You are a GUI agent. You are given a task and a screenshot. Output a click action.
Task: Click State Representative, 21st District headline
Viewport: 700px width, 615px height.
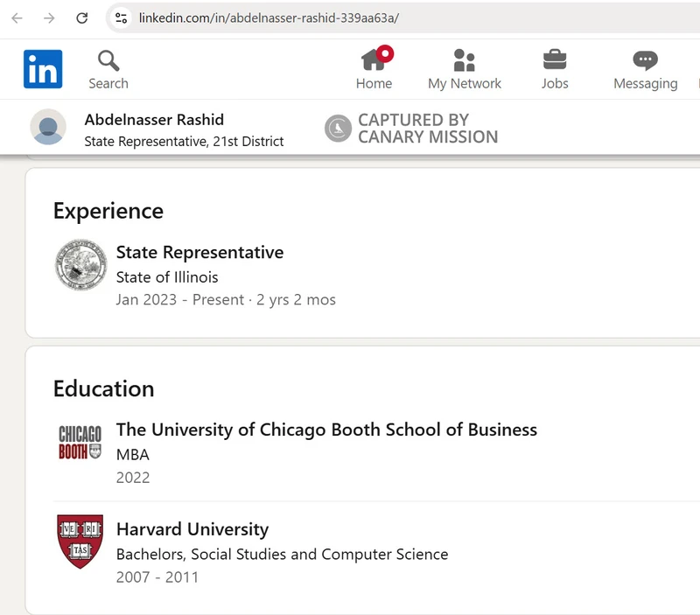184,142
